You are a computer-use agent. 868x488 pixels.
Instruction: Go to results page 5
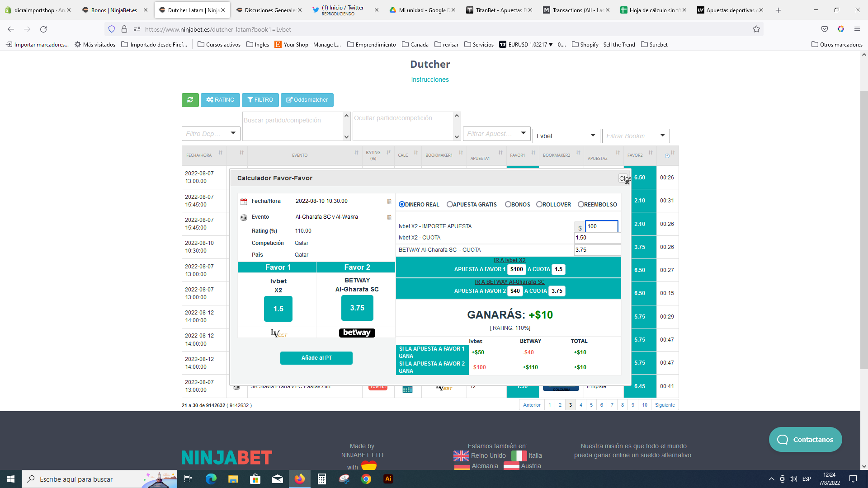tap(591, 405)
